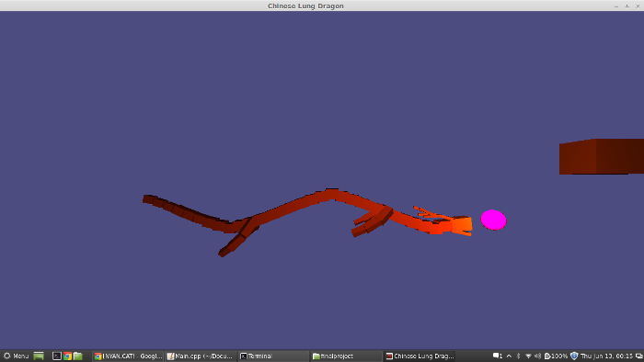Maximize the Chinese Lung Dragon window
The height and width of the screenshot is (362, 644).
click(627, 6)
